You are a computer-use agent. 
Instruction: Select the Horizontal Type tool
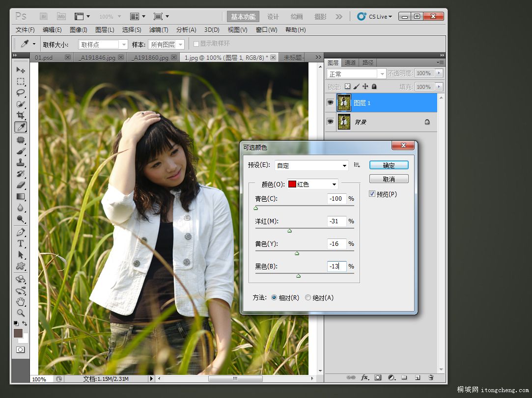coord(21,243)
